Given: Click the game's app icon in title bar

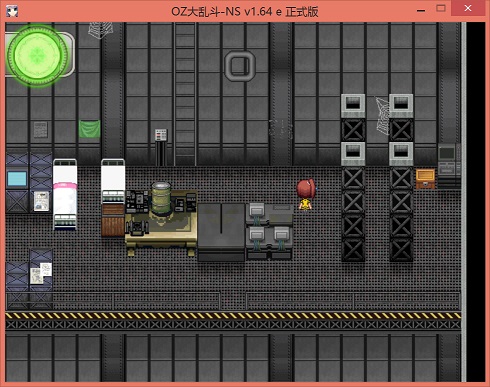Looking at the screenshot, I should click(x=12, y=11).
